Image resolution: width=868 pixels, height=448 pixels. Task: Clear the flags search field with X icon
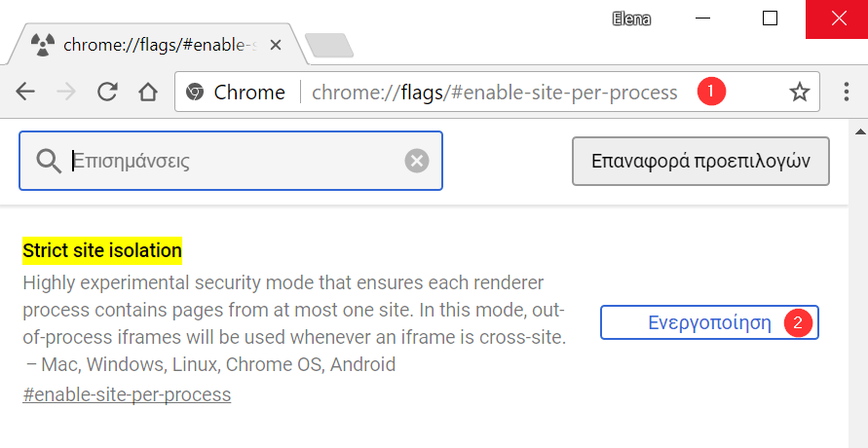417,161
